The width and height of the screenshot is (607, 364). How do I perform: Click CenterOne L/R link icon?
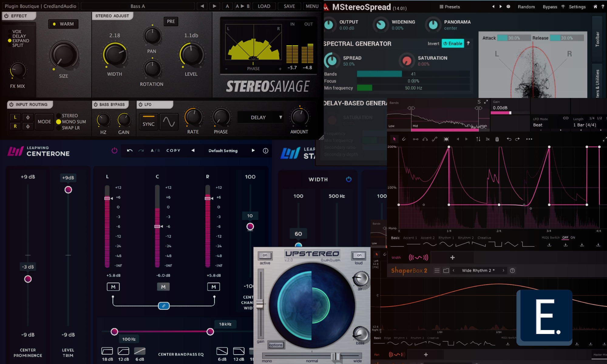[x=164, y=306]
